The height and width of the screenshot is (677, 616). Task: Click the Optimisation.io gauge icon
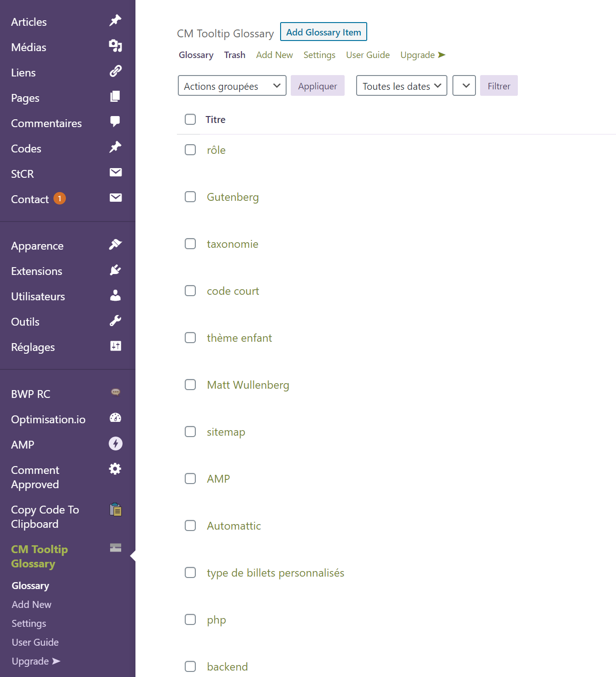pyautogui.click(x=115, y=418)
